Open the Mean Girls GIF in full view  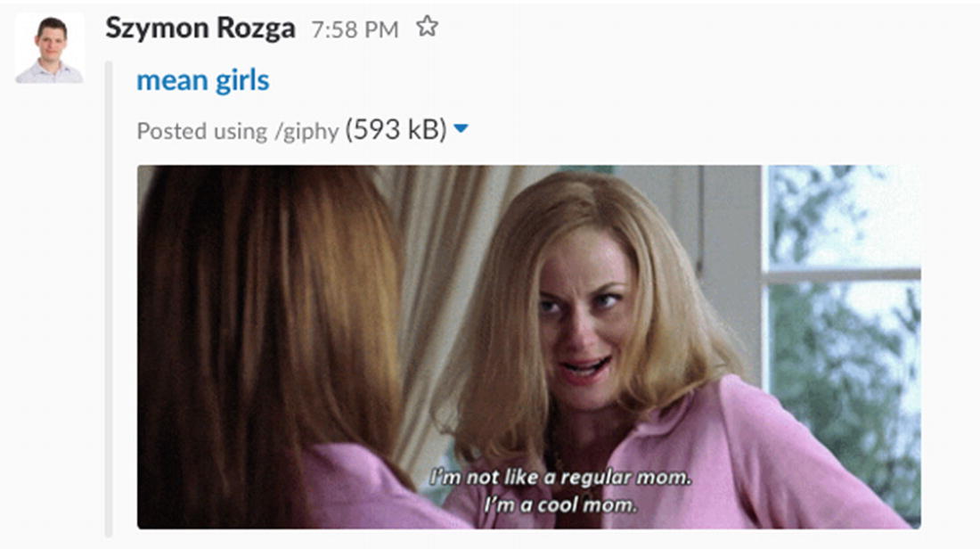point(528,347)
